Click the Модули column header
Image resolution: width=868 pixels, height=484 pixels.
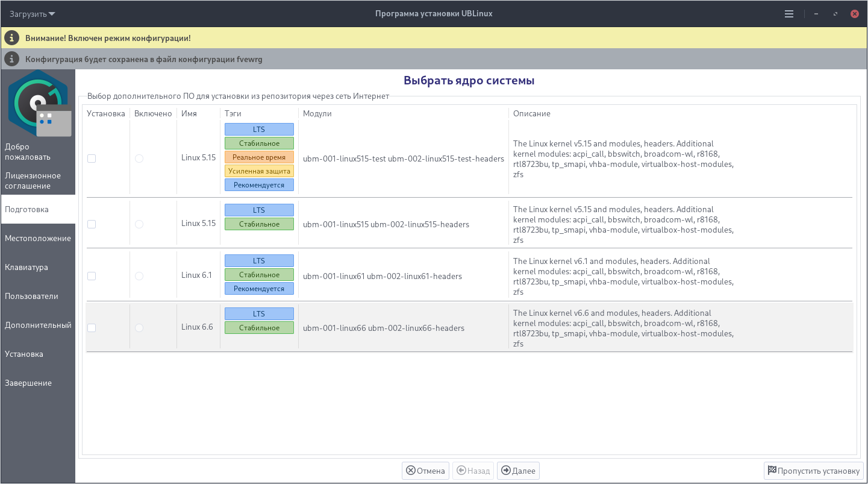click(x=317, y=113)
